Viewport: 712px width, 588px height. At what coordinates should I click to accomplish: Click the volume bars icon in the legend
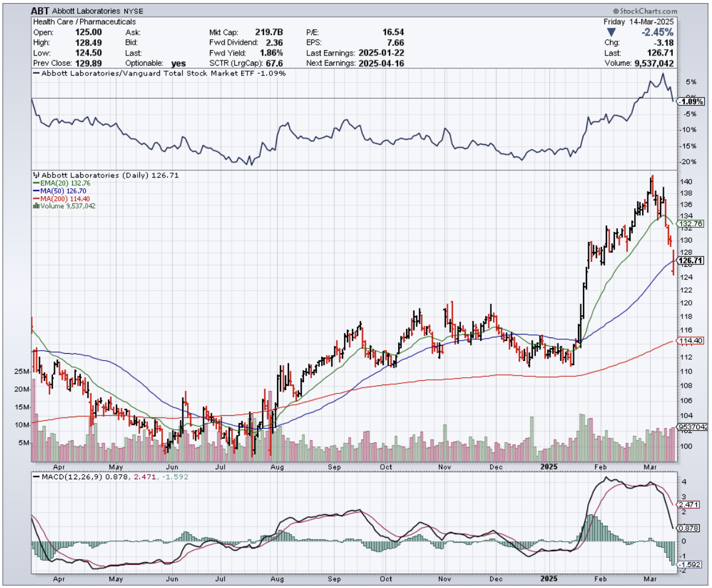click(x=35, y=206)
